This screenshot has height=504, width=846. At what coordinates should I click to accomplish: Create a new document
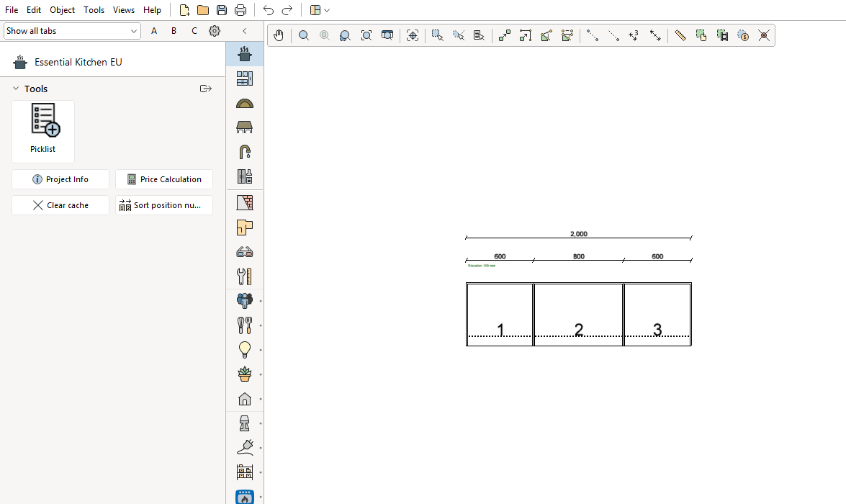coord(184,9)
